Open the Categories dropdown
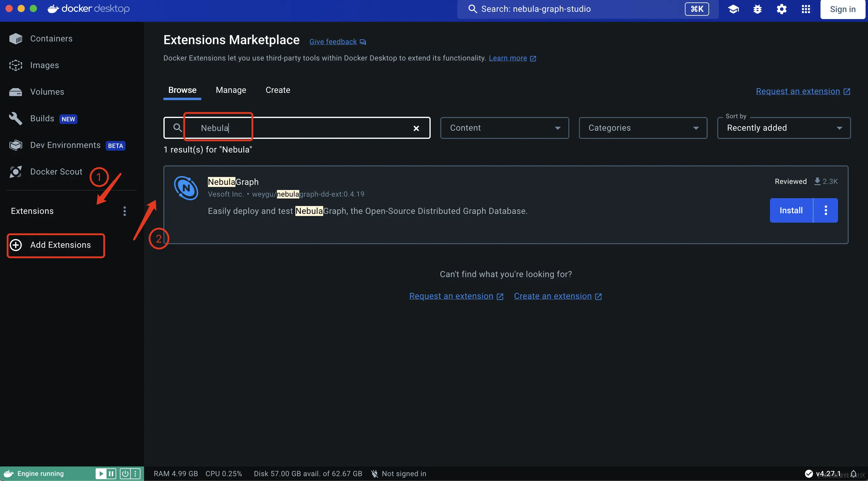 [x=643, y=128]
